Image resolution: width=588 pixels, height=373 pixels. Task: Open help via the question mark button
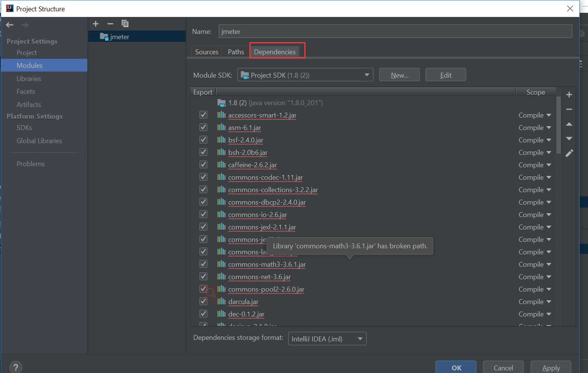[16, 367]
